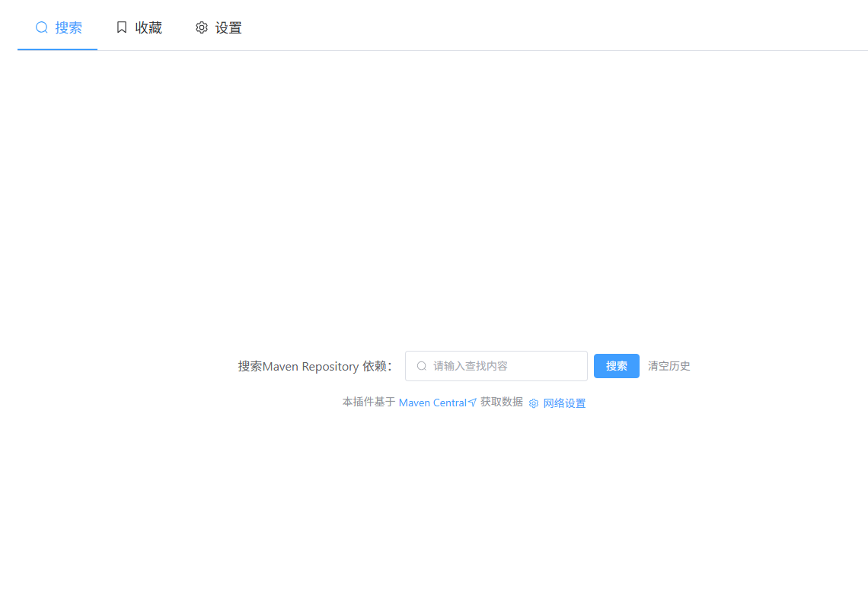Click the 获取数据 text
Image resolution: width=868 pixels, height=592 pixels.
point(502,403)
